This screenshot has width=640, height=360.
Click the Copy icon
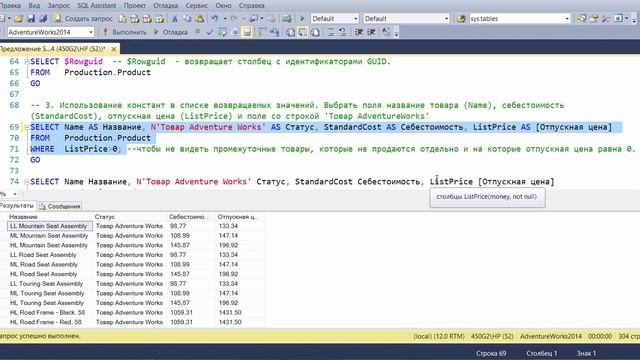coord(187,19)
